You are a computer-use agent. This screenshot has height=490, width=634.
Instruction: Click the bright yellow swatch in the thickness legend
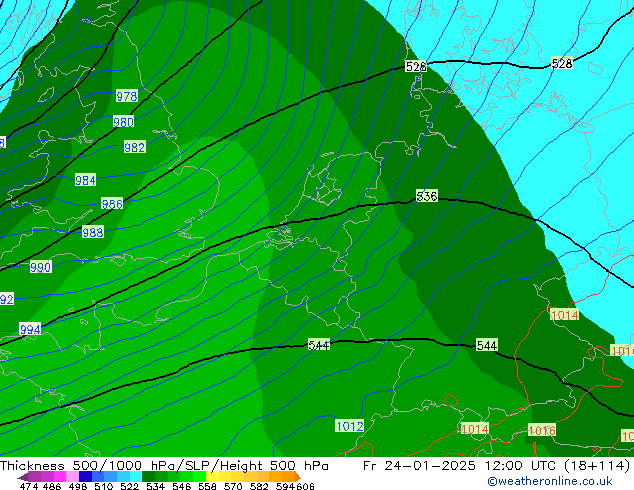(212, 476)
